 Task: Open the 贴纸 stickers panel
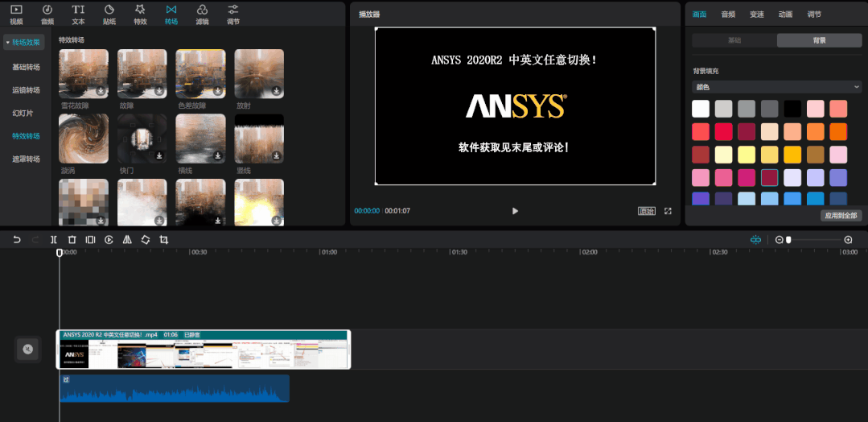(109, 14)
